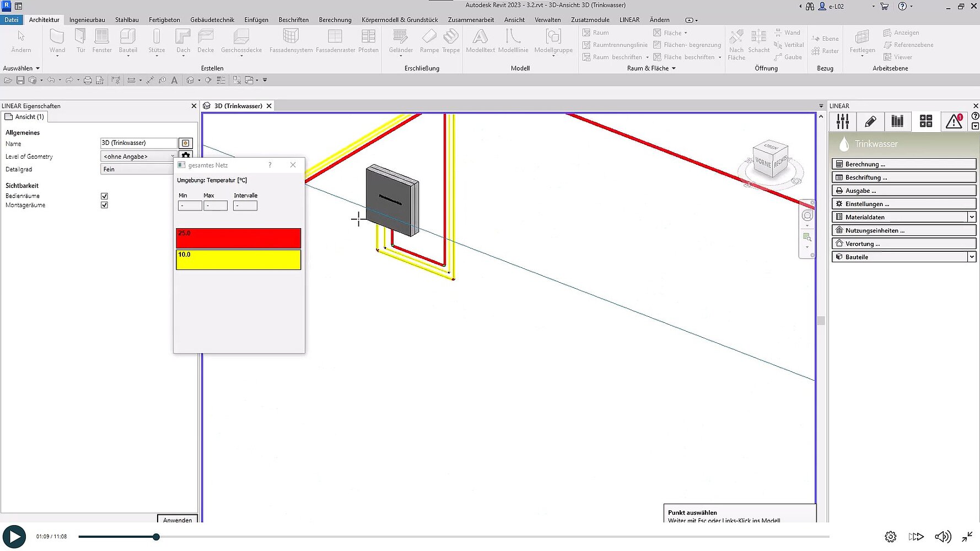Toggle the Bedienräume visibility checkbox
The height and width of the screenshot is (551, 980).
104,196
